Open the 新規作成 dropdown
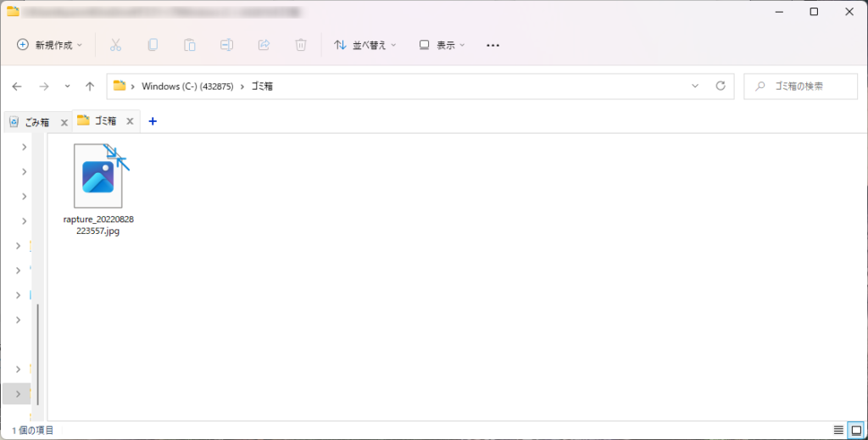Image resolution: width=868 pixels, height=440 pixels. (x=50, y=45)
